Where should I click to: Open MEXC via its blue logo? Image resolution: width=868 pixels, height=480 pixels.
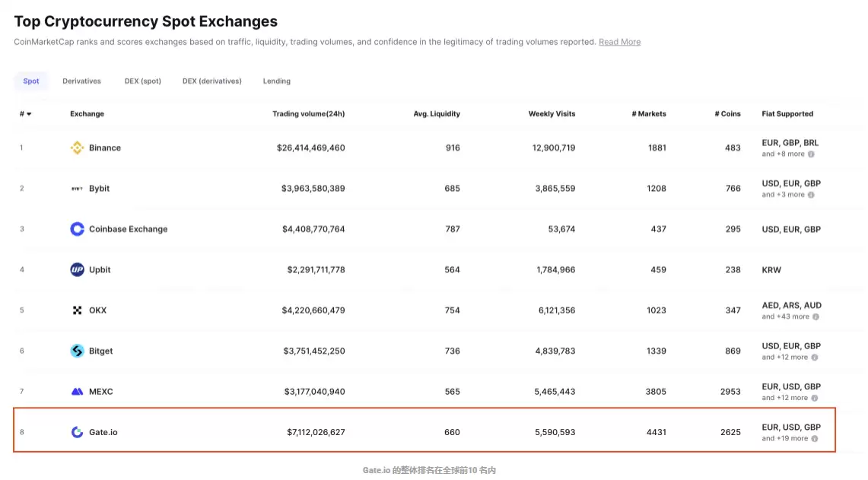click(x=77, y=391)
